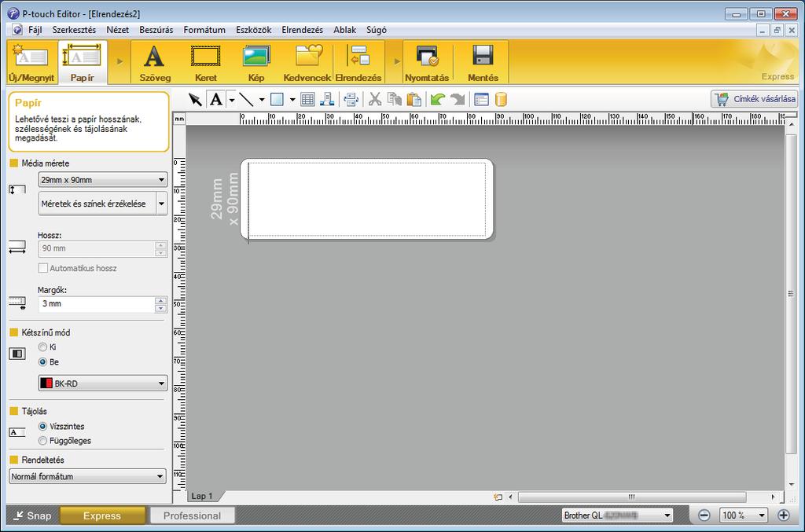
Task: Switch to Express mode
Action: pos(102,515)
